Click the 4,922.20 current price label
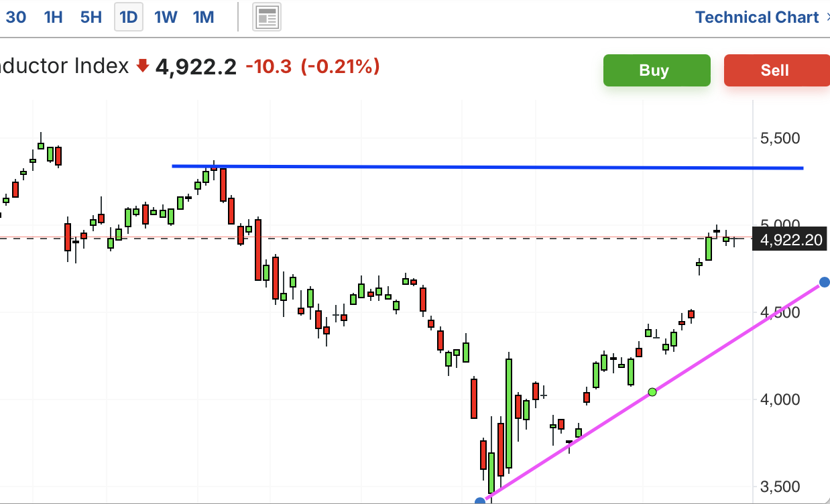Screen dimensions: 830x504 click(790, 239)
